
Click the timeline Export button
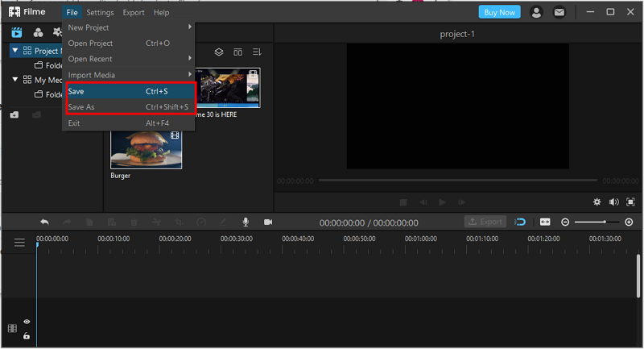(485, 222)
